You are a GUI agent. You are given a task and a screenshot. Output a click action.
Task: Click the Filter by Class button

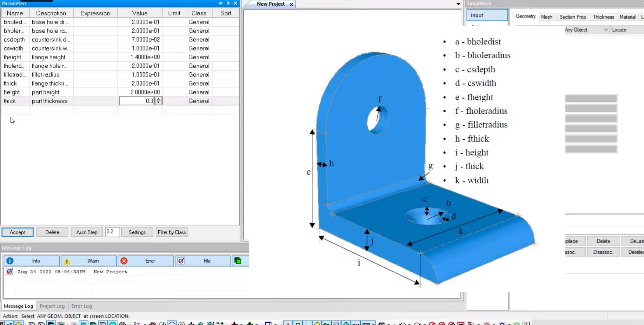pos(172,232)
